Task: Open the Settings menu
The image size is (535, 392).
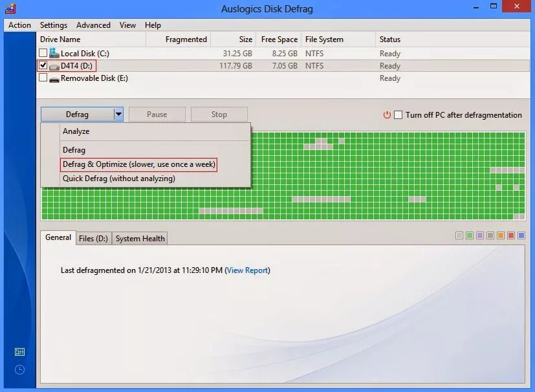Action: tap(54, 25)
